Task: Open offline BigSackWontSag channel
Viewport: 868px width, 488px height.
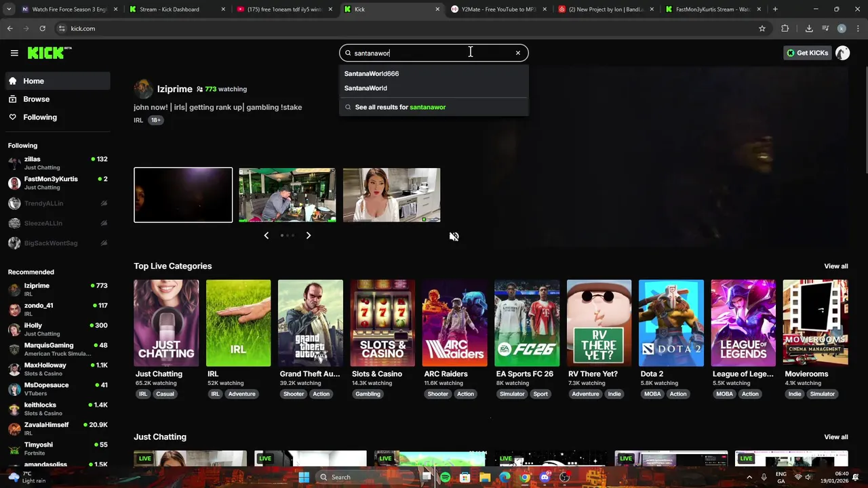Action: coord(57,243)
